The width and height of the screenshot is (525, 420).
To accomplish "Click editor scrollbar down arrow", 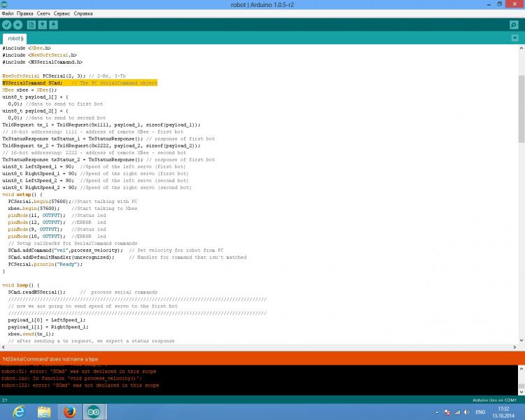I will pyautogui.click(x=521, y=340).
